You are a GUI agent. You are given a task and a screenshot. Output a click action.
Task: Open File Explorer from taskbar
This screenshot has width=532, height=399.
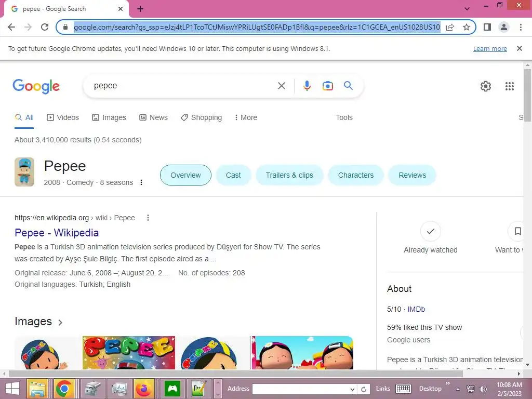point(37,389)
